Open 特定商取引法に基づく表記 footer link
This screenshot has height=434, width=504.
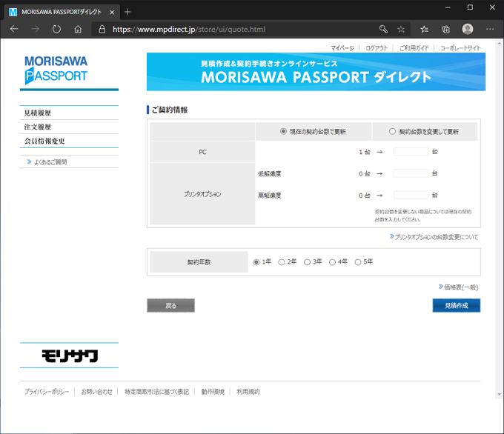(156, 392)
